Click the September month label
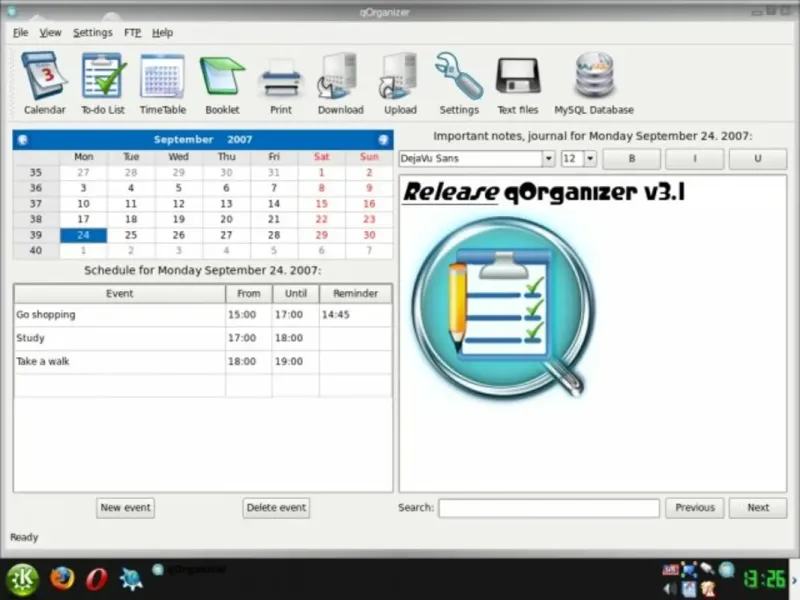 [x=183, y=140]
